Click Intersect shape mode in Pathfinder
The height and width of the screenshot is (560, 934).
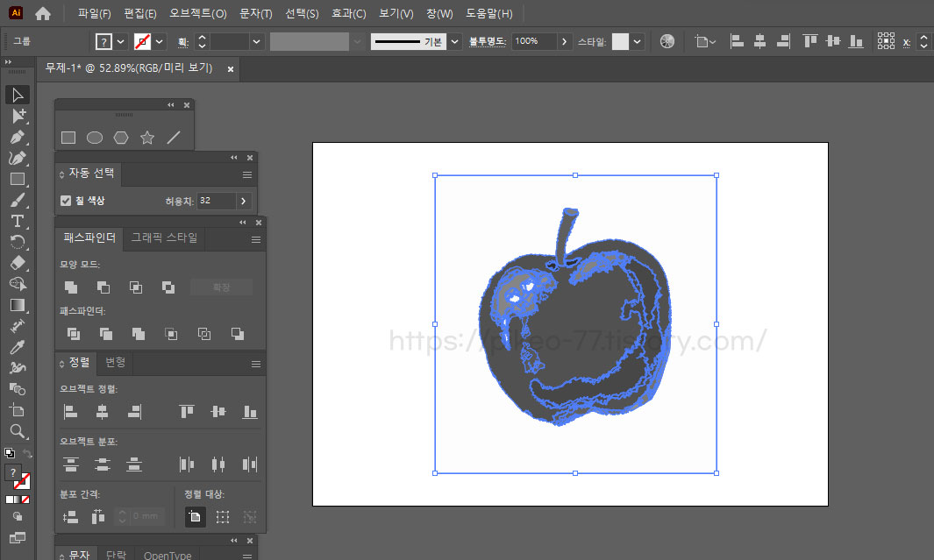(x=136, y=287)
